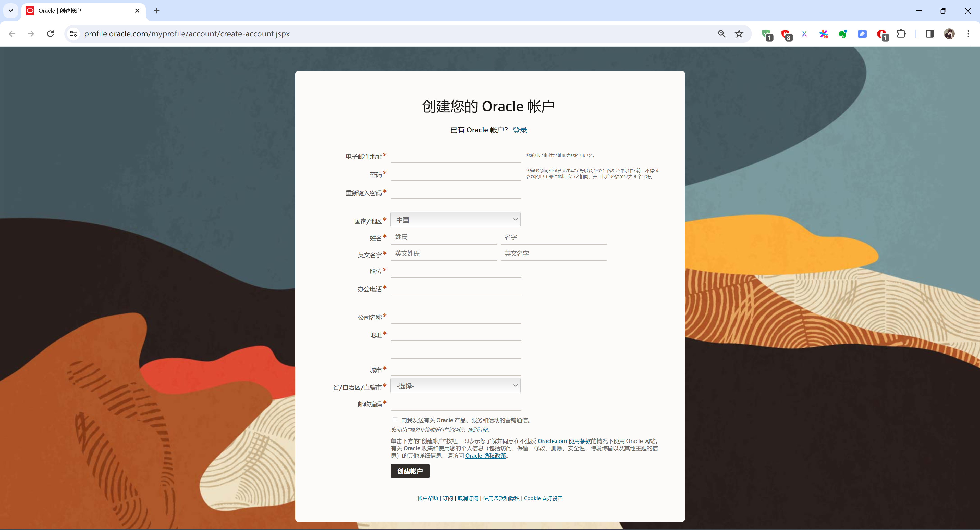Focus the 重新键入密码 field

[x=456, y=193]
